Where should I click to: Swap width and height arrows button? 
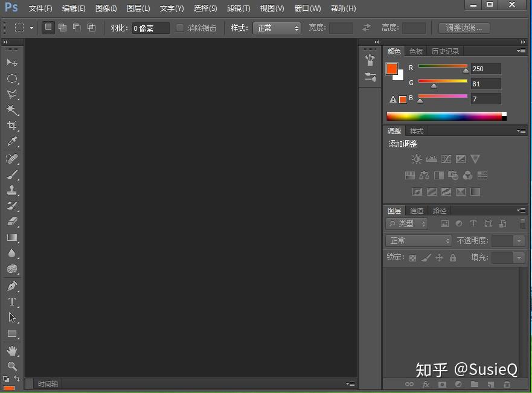click(366, 28)
